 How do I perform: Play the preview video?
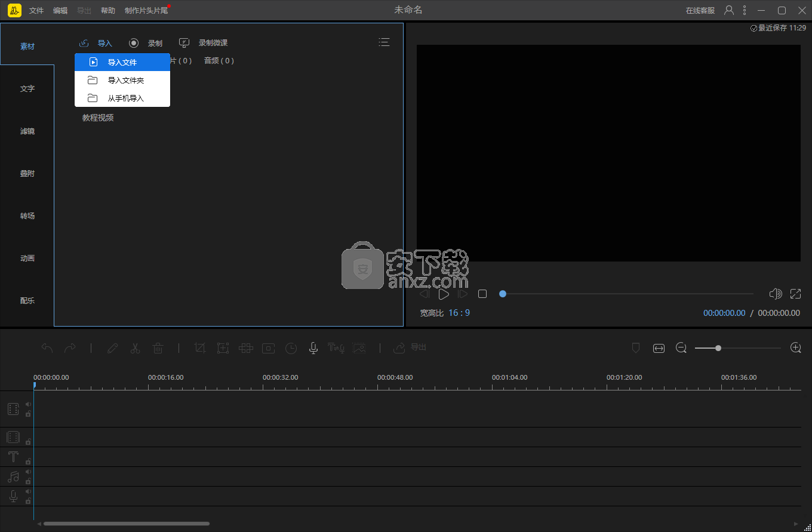[x=444, y=294]
